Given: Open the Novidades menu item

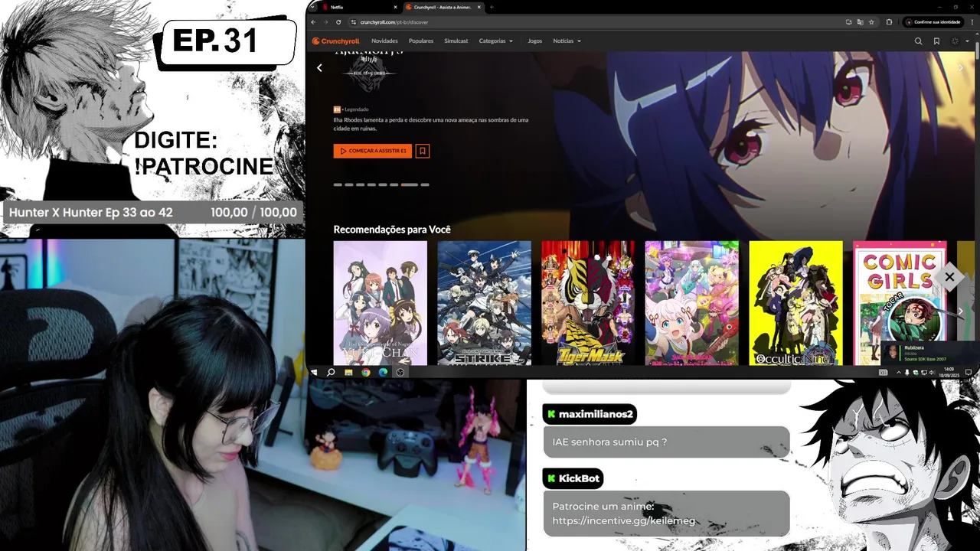Looking at the screenshot, I should tap(384, 41).
